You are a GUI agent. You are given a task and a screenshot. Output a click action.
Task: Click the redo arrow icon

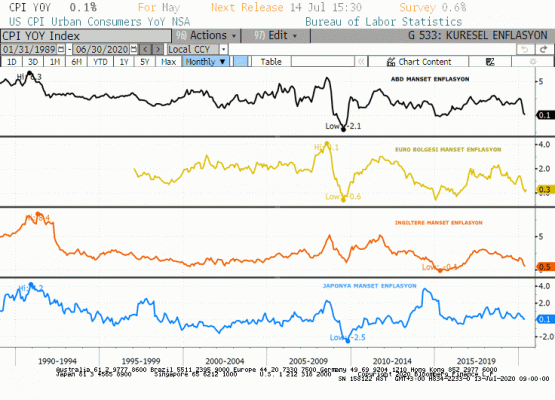click(x=544, y=50)
